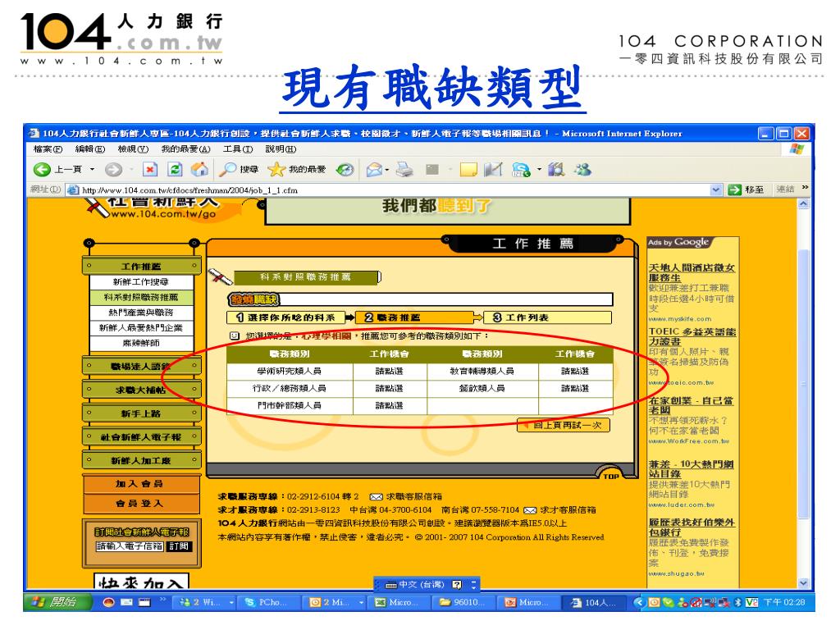This screenshot has width=840, height=630.
Task: Open the 天地人間酒店徵女服務生 ad link
Action: [692, 272]
